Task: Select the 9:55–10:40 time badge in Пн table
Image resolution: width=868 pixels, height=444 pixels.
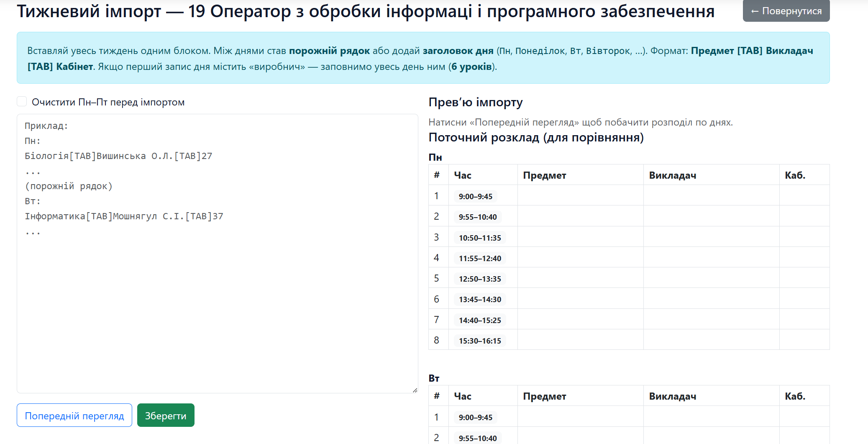Action: [477, 217]
